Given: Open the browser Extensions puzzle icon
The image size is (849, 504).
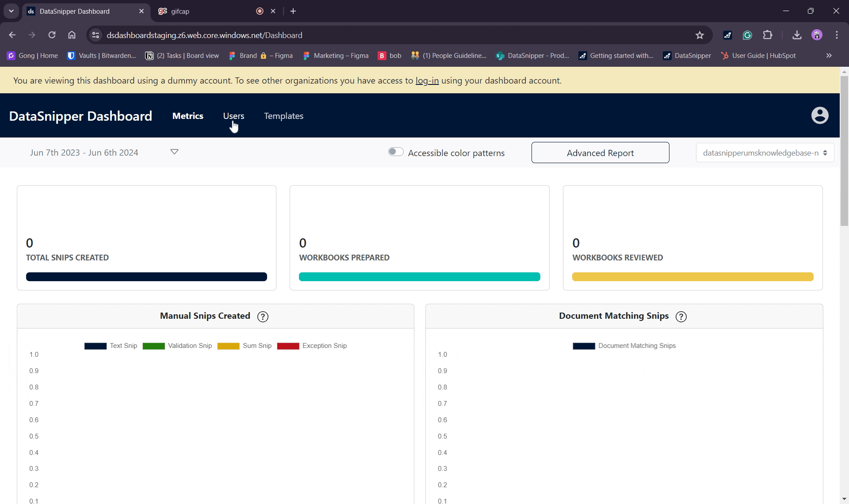Looking at the screenshot, I should pyautogui.click(x=768, y=35).
